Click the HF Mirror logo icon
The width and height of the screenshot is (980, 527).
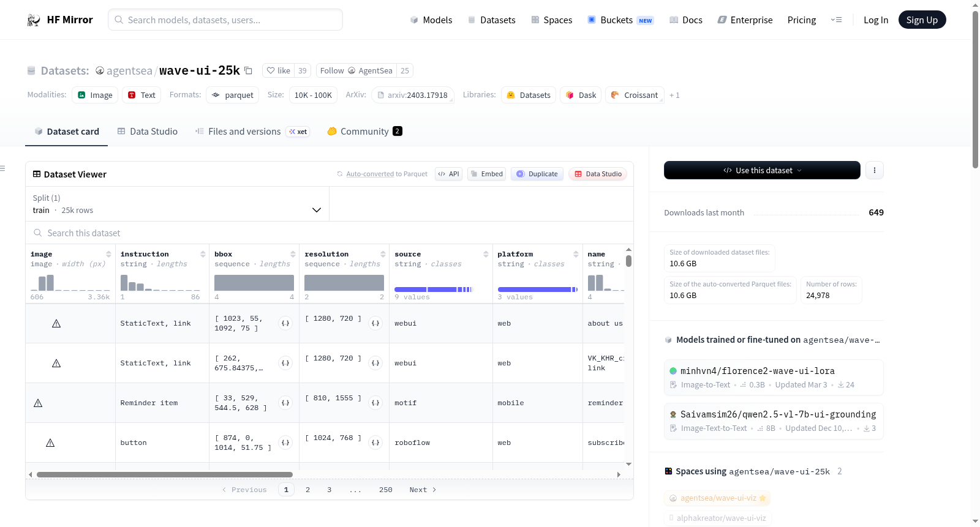[x=34, y=20]
